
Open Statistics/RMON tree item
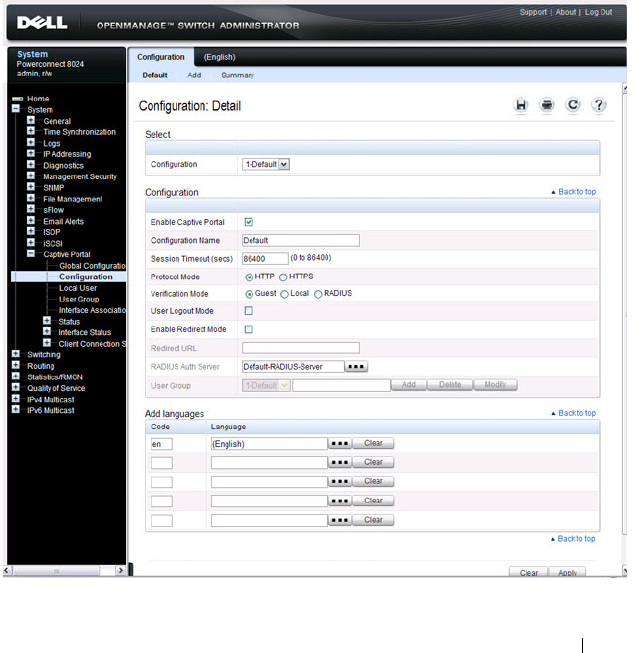55,377
